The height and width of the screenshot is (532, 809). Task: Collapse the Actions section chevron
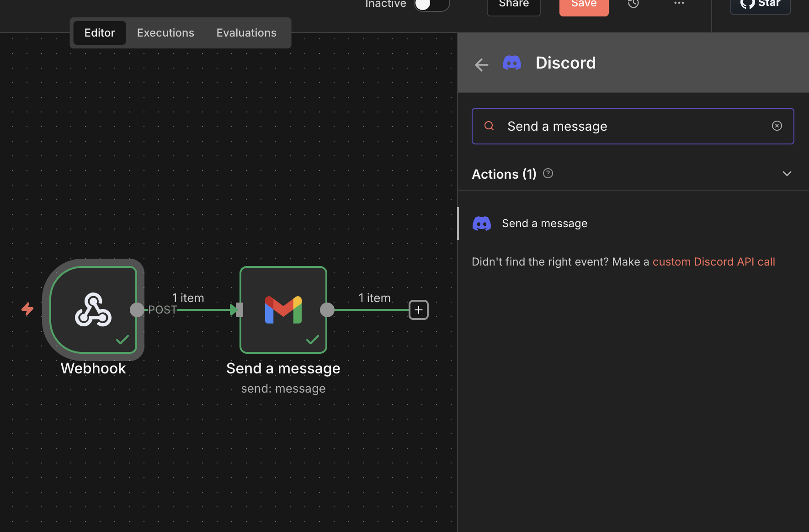(787, 174)
